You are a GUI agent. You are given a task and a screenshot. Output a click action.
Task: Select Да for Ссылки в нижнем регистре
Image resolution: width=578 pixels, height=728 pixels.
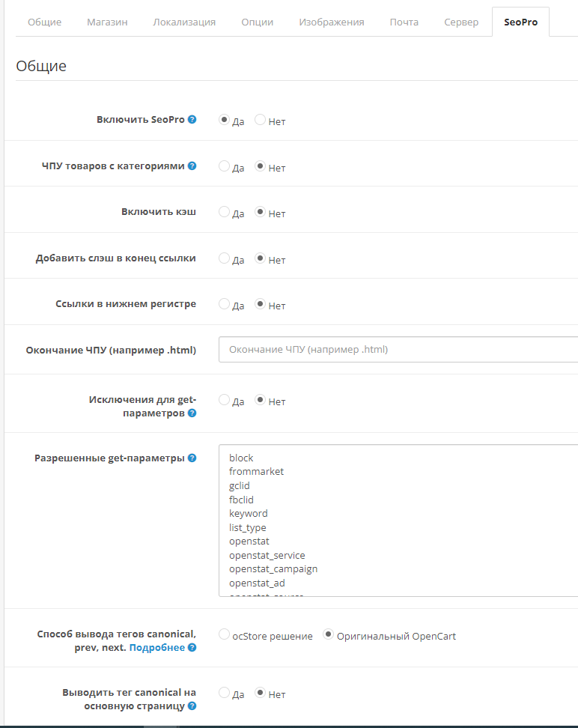[x=224, y=304]
